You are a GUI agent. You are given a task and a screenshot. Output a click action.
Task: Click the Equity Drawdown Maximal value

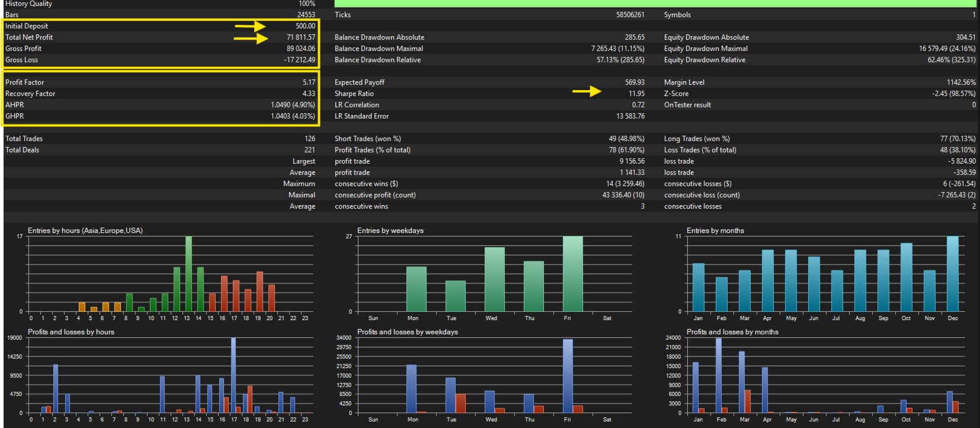click(x=947, y=49)
